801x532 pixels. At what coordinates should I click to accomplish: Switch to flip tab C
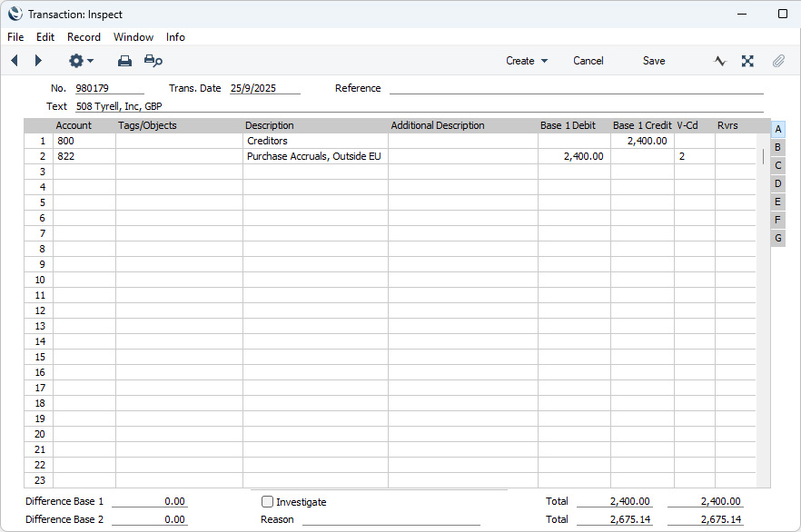[x=778, y=165]
